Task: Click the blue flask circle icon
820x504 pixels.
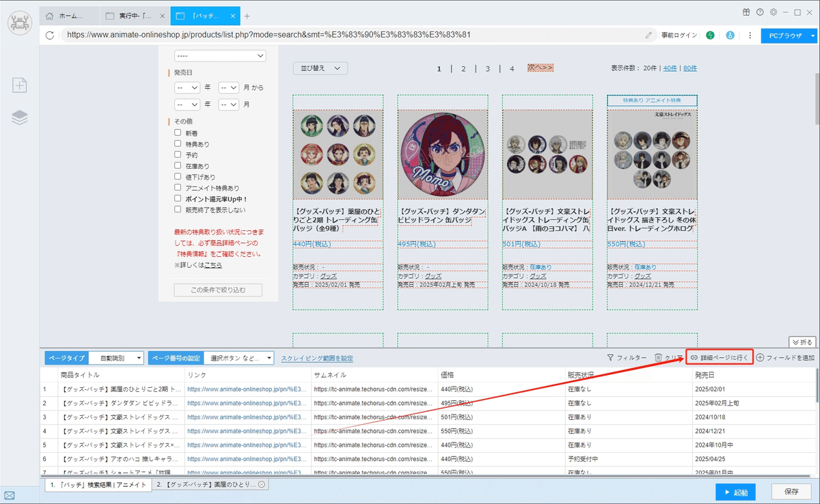Action: click(730, 35)
